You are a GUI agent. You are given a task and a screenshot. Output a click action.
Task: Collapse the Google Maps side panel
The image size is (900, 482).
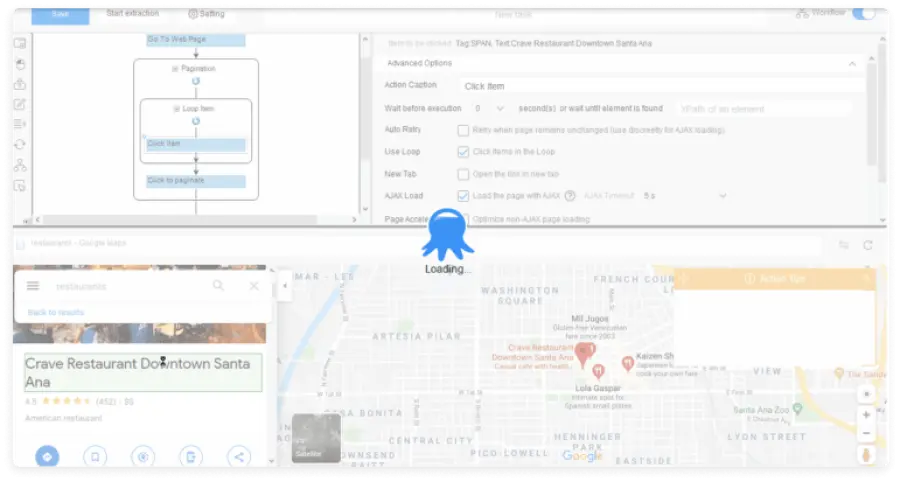coord(285,286)
